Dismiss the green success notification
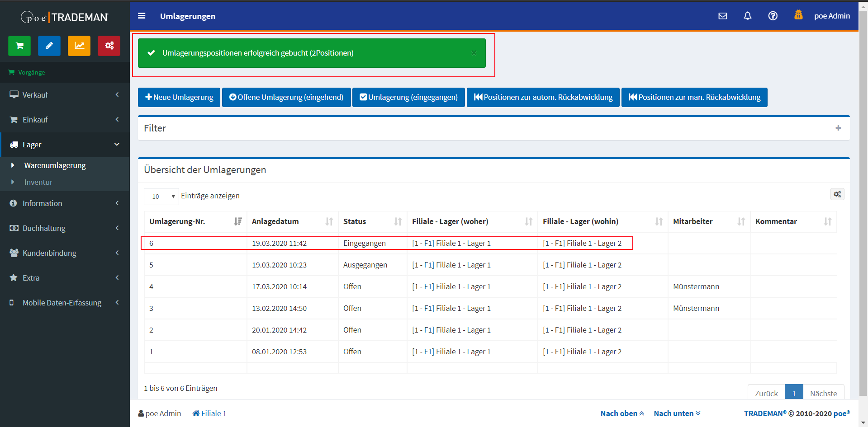The width and height of the screenshot is (868, 427). (474, 53)
